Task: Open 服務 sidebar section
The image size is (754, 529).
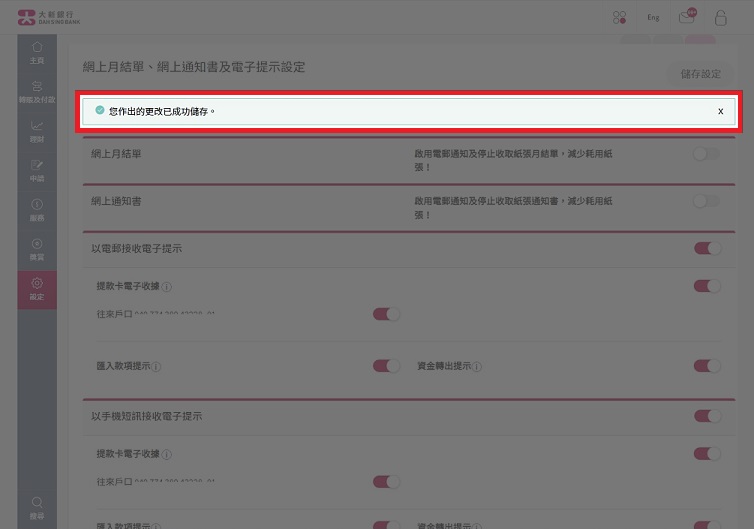Action: click(x=37, y=211)
